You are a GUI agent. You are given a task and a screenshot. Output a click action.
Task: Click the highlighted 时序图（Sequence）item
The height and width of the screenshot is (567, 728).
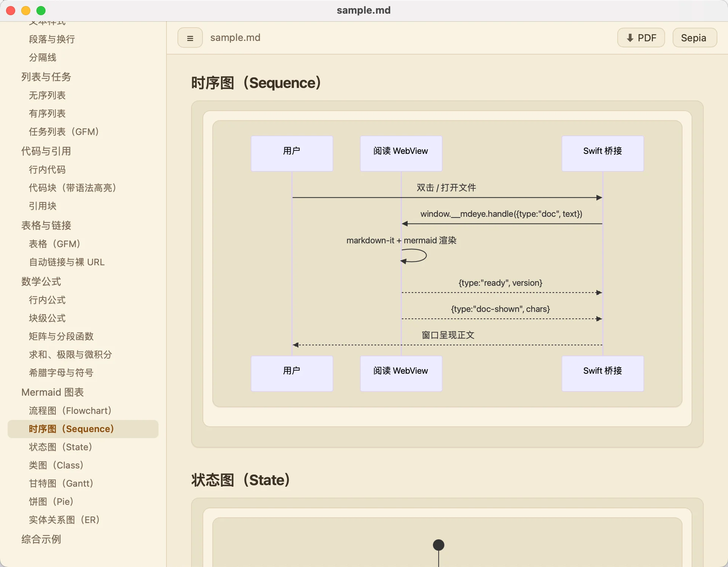click(83, 429)
